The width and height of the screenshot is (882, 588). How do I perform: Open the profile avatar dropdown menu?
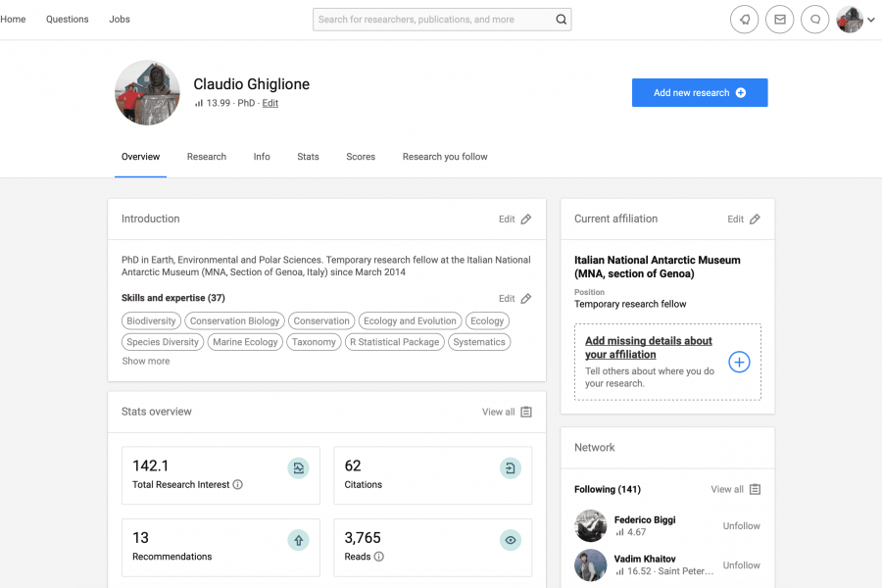pyautogui.click(x=856, y=20)
